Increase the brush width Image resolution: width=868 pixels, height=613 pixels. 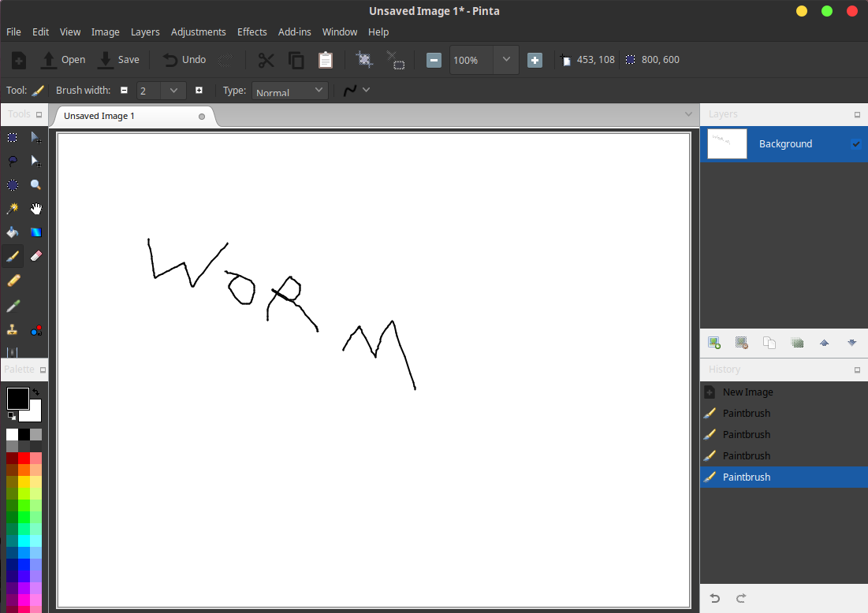pyautogui.click(x=199, y=90)
